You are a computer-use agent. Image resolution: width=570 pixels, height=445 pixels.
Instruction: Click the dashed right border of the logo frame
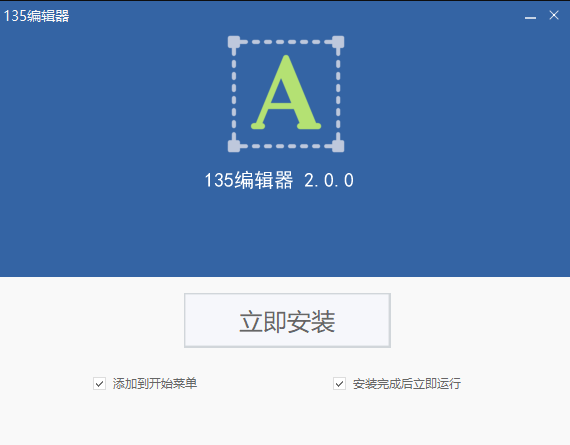(338, 94)
